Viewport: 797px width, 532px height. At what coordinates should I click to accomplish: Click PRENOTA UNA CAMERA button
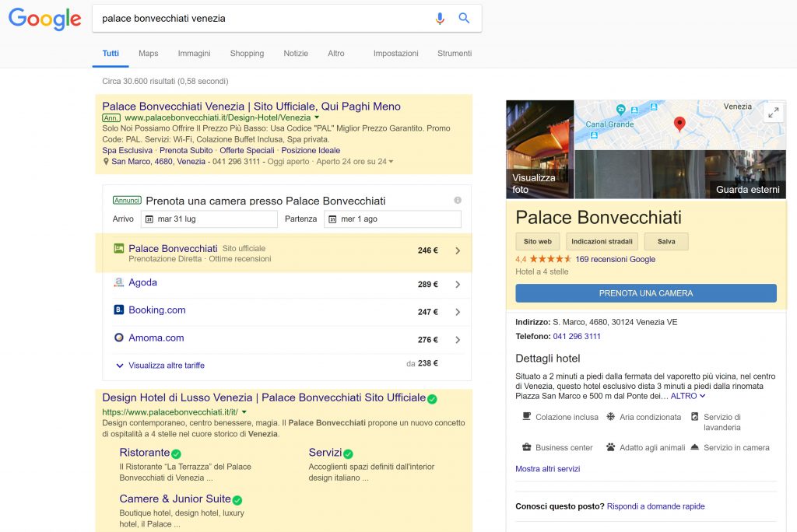pos(645,293)
